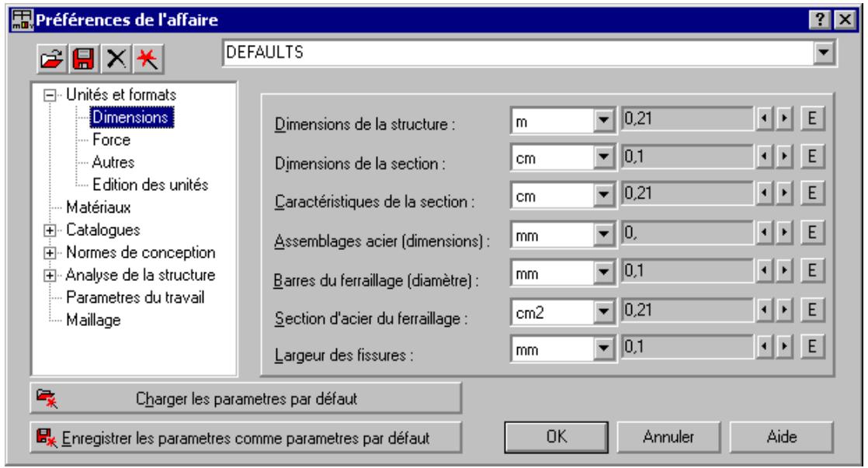Decrease decimals for Dimensions de la structure
This screenshot has height=468, width=868.
(765, 119)
